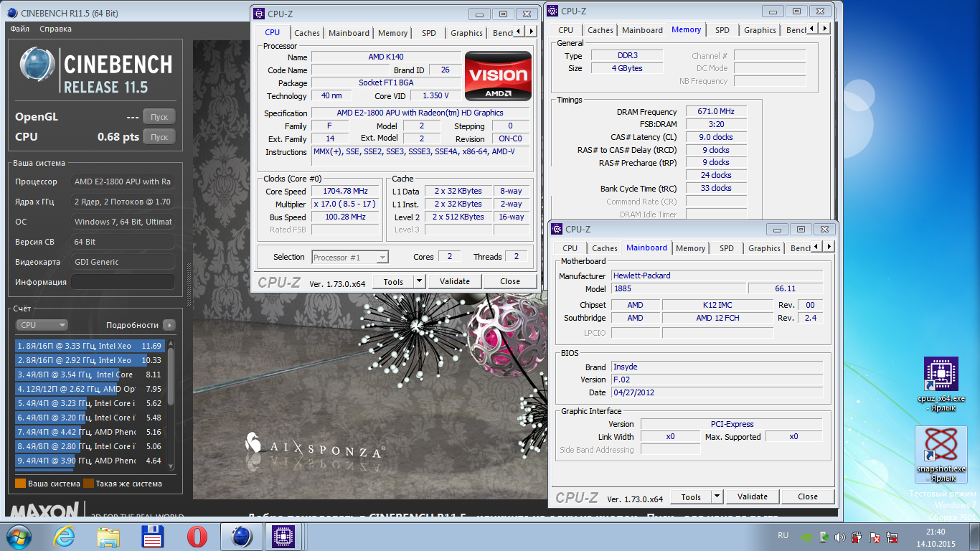980x551 pixels.
Task: Click the floppy disk icon in taskbar
Action: coord(153,536)
